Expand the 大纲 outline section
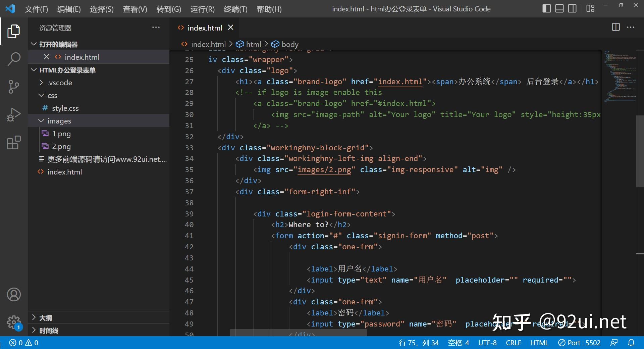The width and height of the screenshot is (644, 349). 46,318
